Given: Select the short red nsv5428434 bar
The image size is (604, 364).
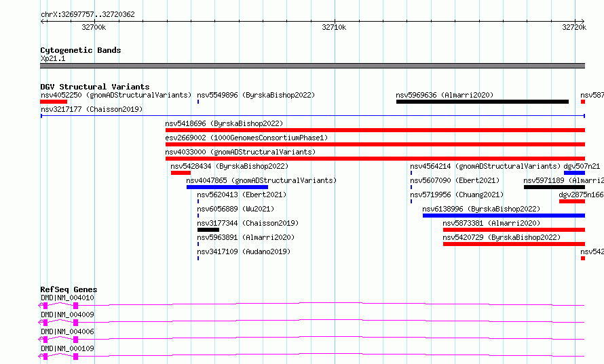Looking at the screenshot, I should pos(181,173).
